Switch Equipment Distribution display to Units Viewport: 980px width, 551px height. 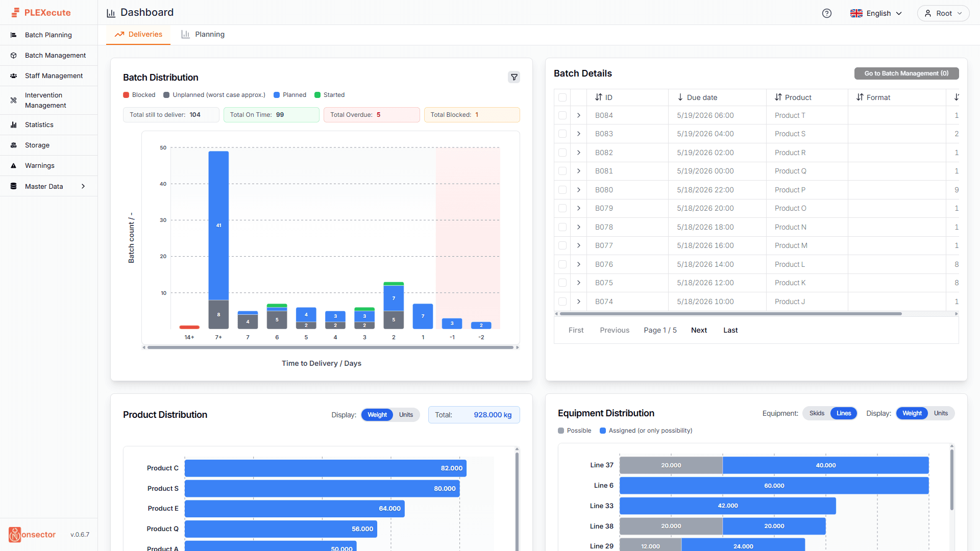941,413
